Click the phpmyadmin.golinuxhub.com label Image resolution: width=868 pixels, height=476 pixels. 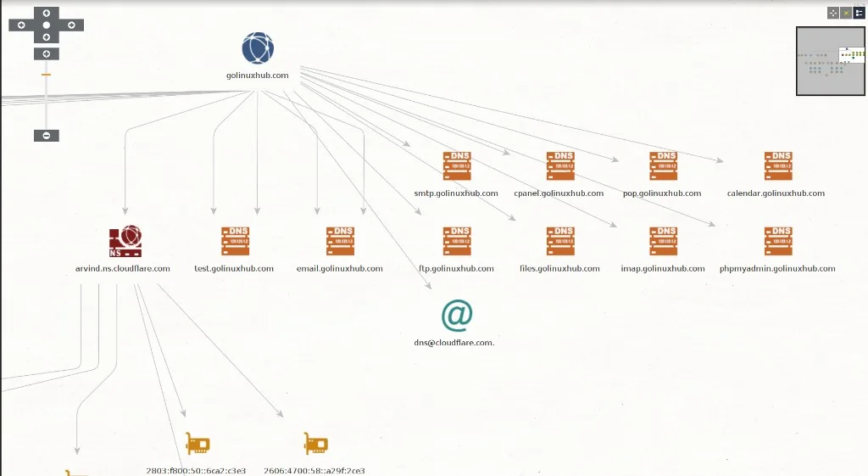click(x=778, y=269)
